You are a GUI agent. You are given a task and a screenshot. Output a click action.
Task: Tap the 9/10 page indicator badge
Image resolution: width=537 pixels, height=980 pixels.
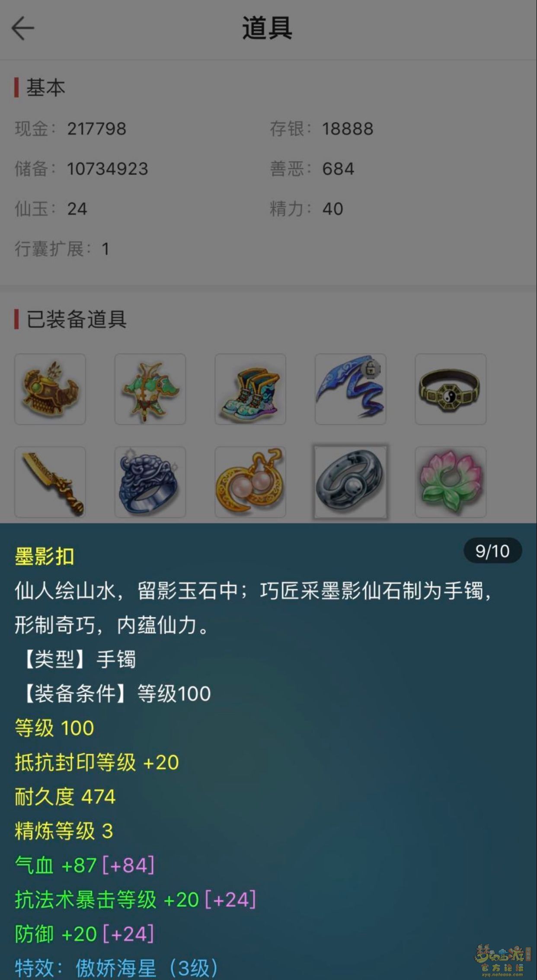point(492,551)
